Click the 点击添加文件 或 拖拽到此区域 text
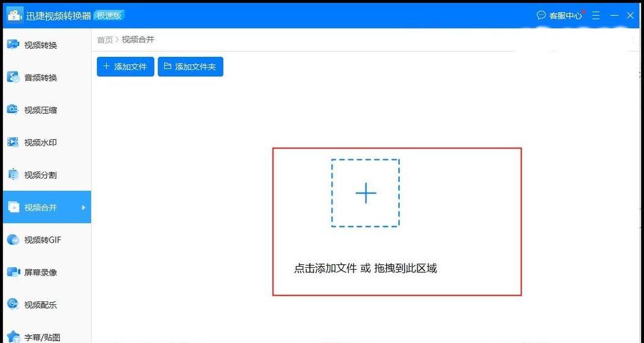 [x=365, y=269]
